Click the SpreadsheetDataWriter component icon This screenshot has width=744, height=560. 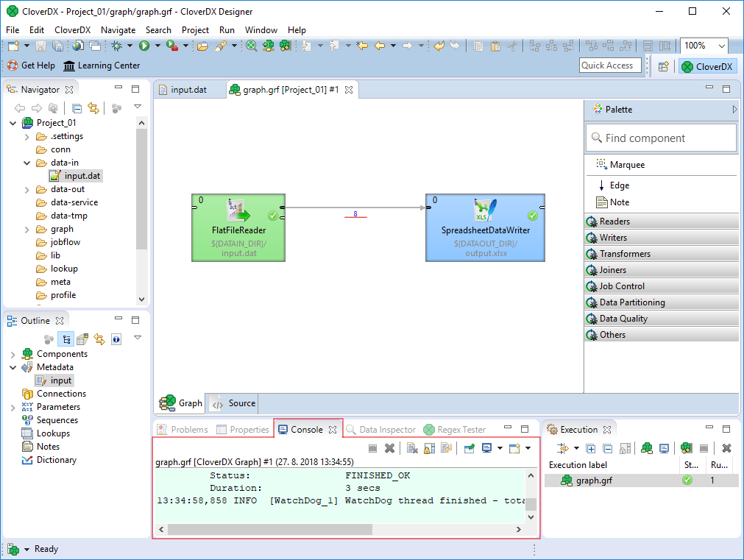click(486, 210)
